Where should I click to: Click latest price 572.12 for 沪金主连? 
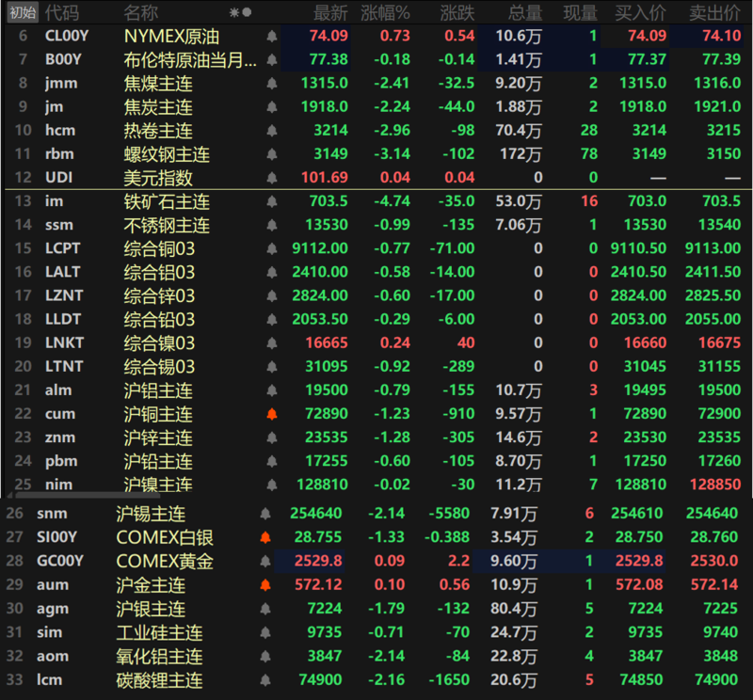click(318, 585)
